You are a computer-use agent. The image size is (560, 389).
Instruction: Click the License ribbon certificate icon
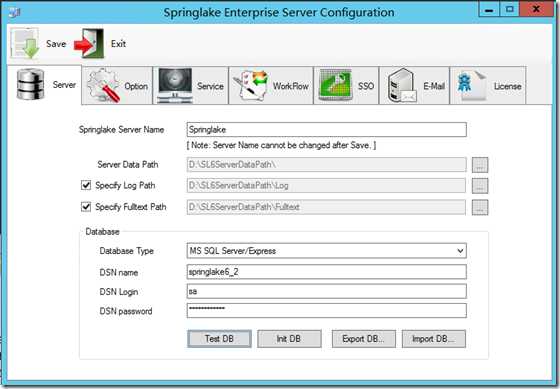pyautogui.click(x=472, y=85)
